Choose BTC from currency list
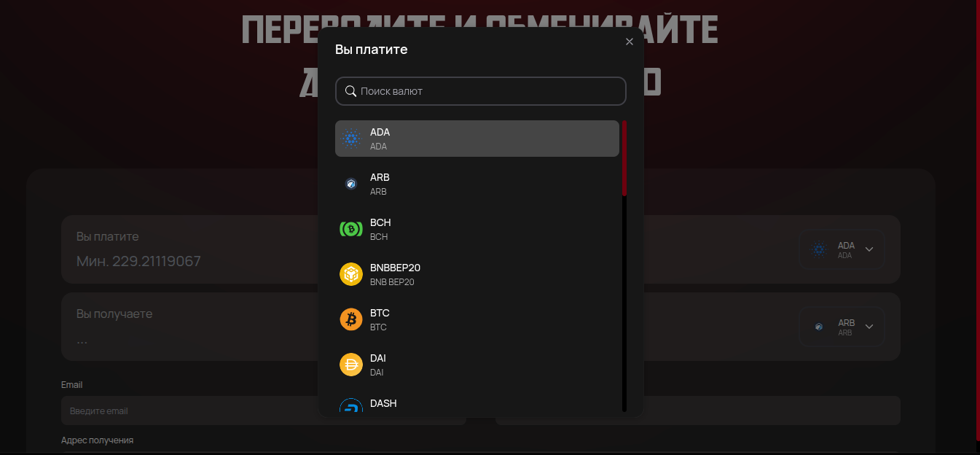This screenshot has height=455, width=980. pyautogui.click(x=477, y=319)
